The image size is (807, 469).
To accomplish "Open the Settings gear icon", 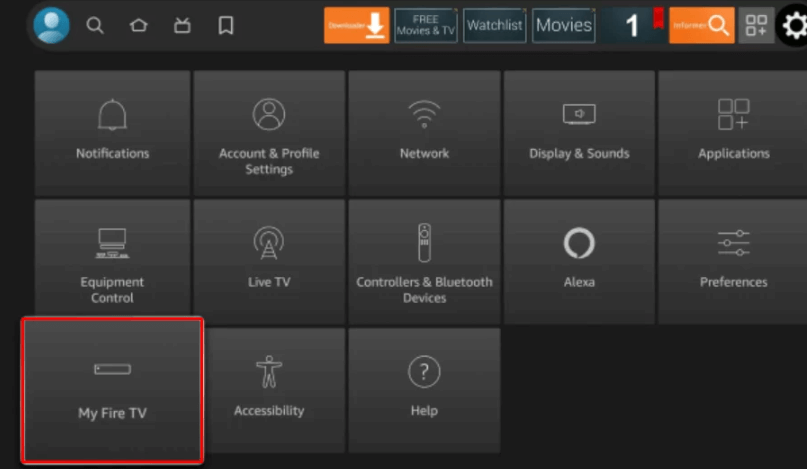I will coord(794,25).
